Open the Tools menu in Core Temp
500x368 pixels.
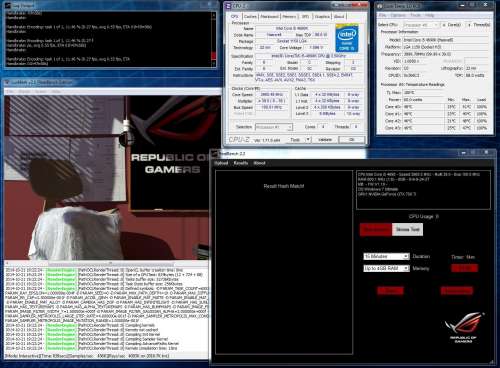415,15
